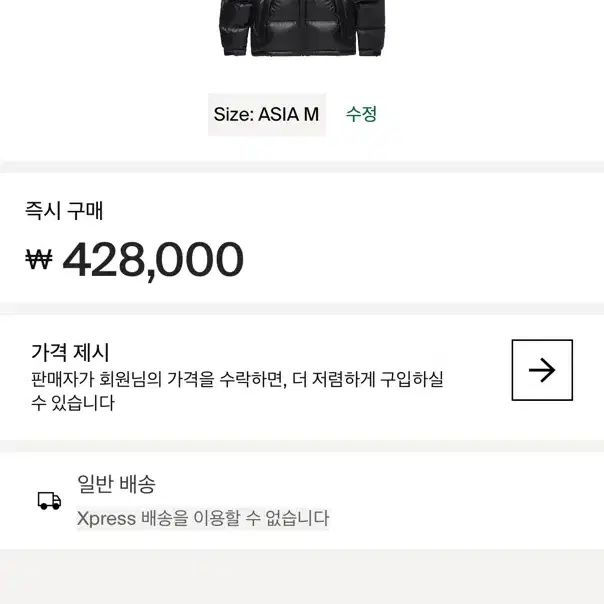Click the ₩ won currency symbol
The height and width of the screenshot is (604, 604).
point(39,259)
